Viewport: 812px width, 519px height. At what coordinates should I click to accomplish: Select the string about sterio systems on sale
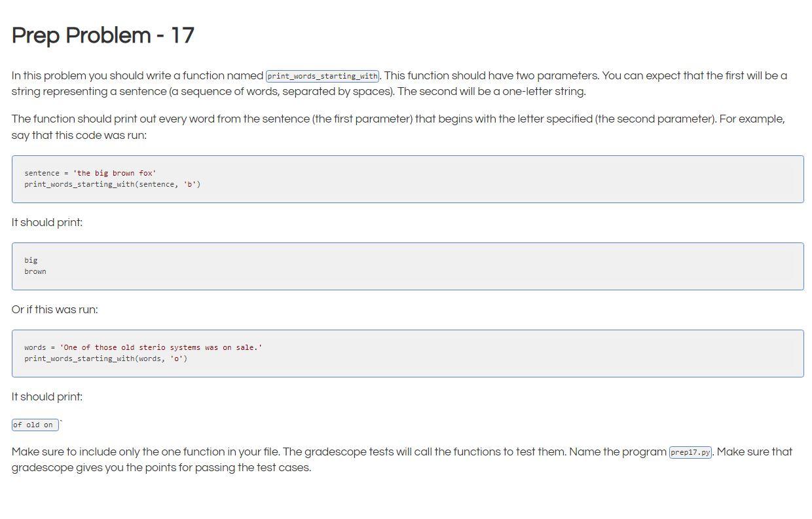point(161,347)
